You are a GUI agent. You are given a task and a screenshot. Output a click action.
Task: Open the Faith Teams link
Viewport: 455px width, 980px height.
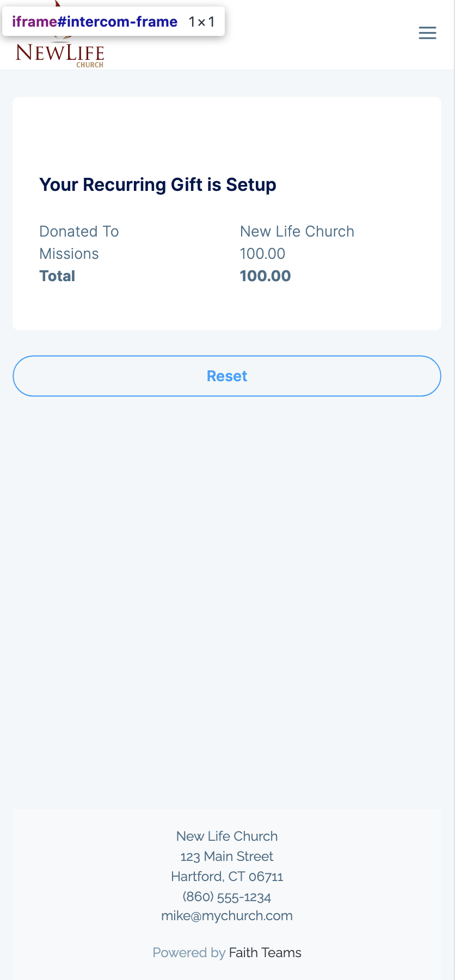(x=265, y=952)
